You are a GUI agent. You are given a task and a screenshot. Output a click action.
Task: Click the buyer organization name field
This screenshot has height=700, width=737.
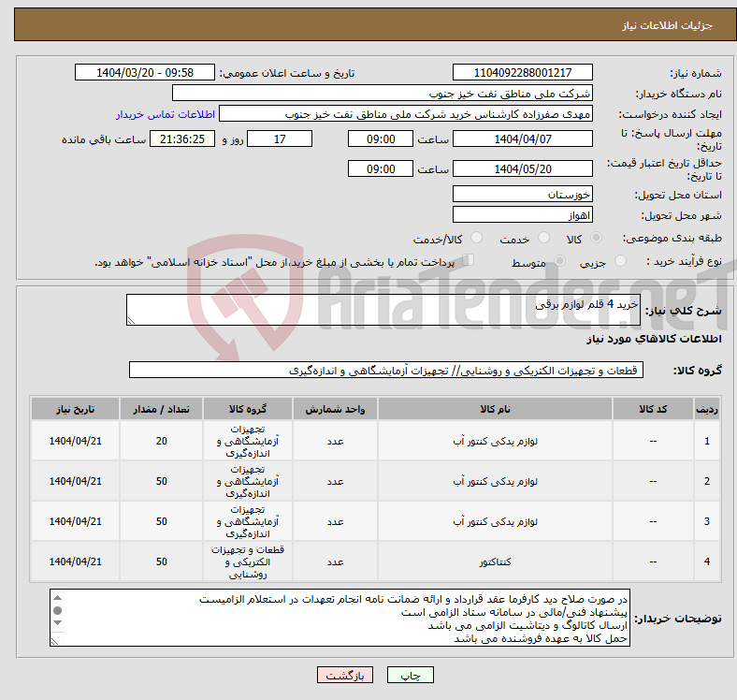click(x=383, y=94)
